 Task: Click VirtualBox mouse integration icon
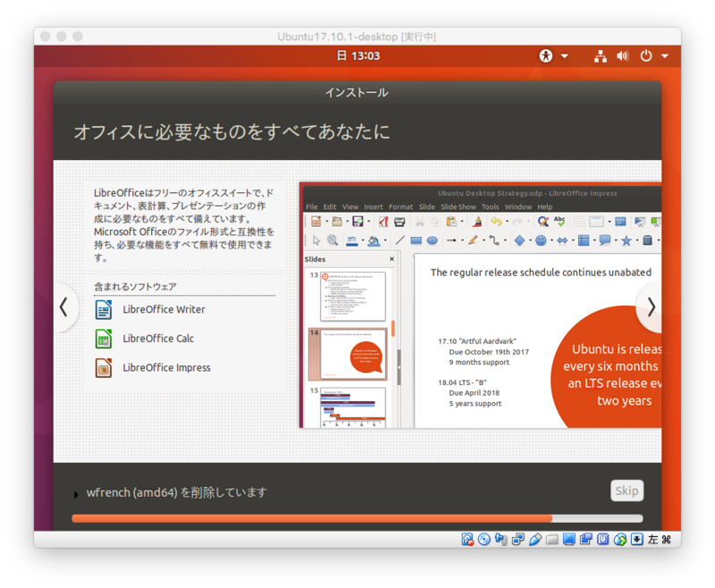(620, 540)
